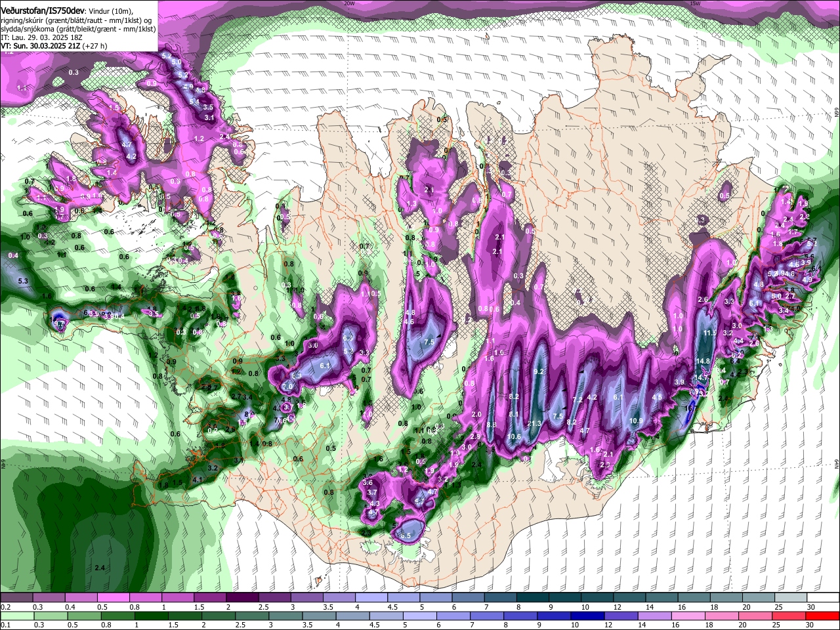Click the '3.1' value in the Westfjords
This screenshot has width=840, height=630.
(210, 117)
